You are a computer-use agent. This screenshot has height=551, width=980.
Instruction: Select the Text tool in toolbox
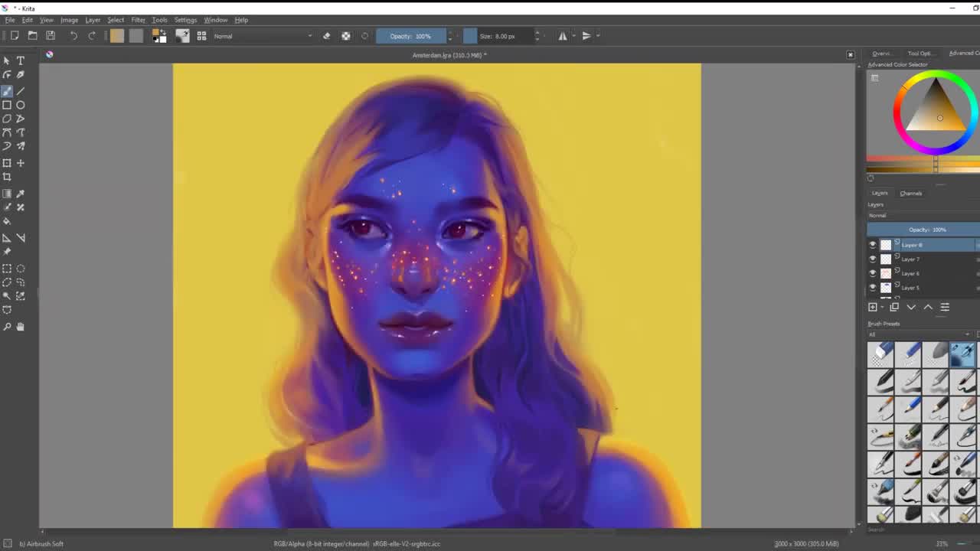click(21, 60)
